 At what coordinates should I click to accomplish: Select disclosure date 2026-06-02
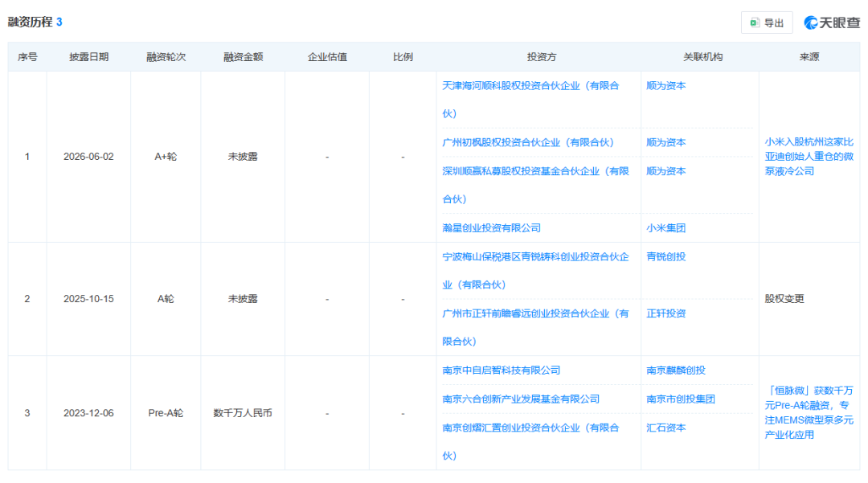pos(88,157)
